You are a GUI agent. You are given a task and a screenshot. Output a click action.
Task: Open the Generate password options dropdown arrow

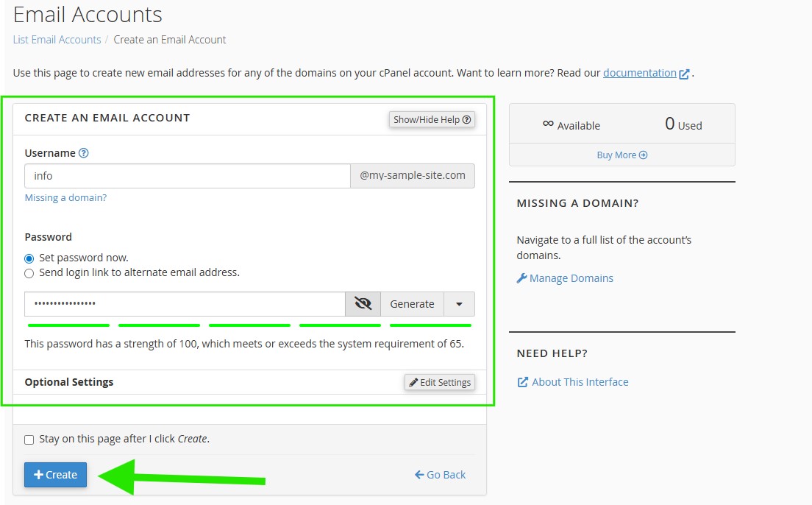click(x=459, y=304)
